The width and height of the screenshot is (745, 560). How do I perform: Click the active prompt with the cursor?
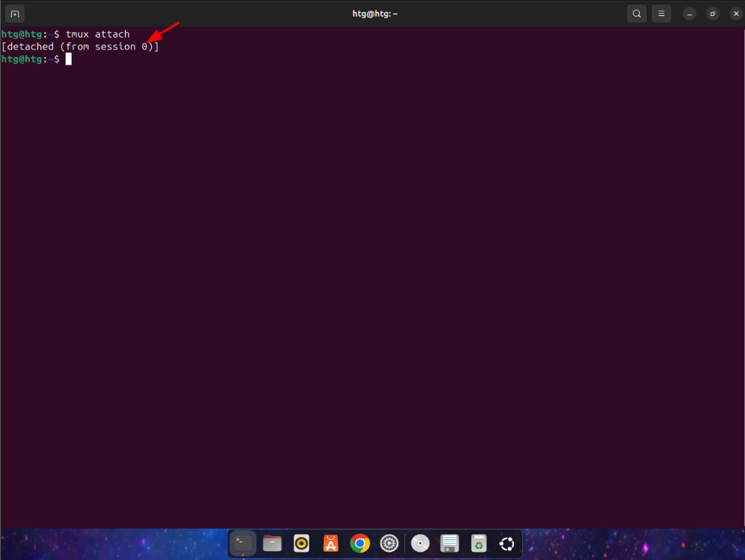[36, 59]
